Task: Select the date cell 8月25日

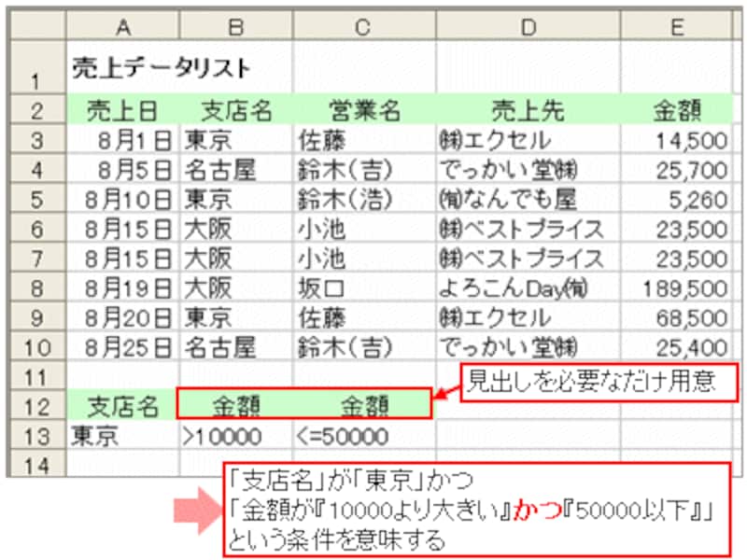Action: pos(123,346)
